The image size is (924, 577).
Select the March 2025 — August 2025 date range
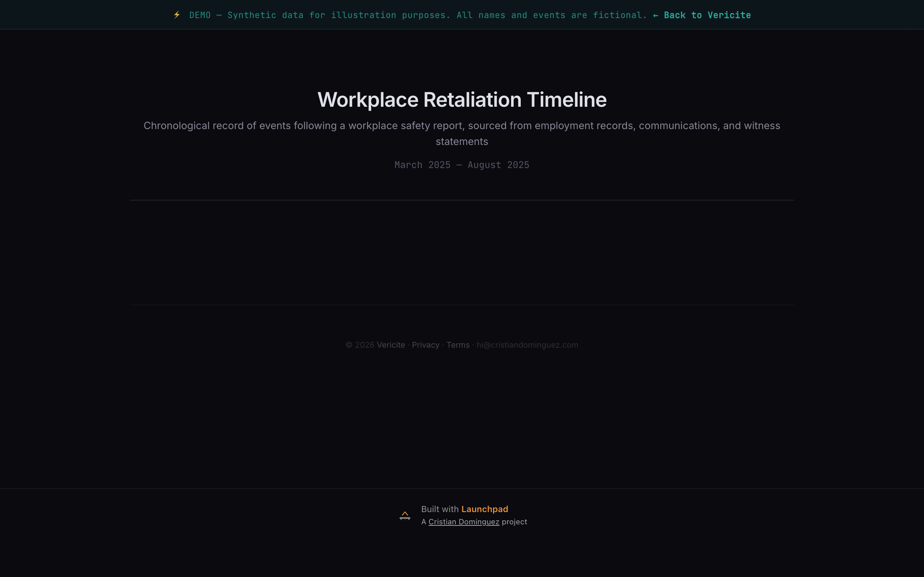tap(462, 165)
